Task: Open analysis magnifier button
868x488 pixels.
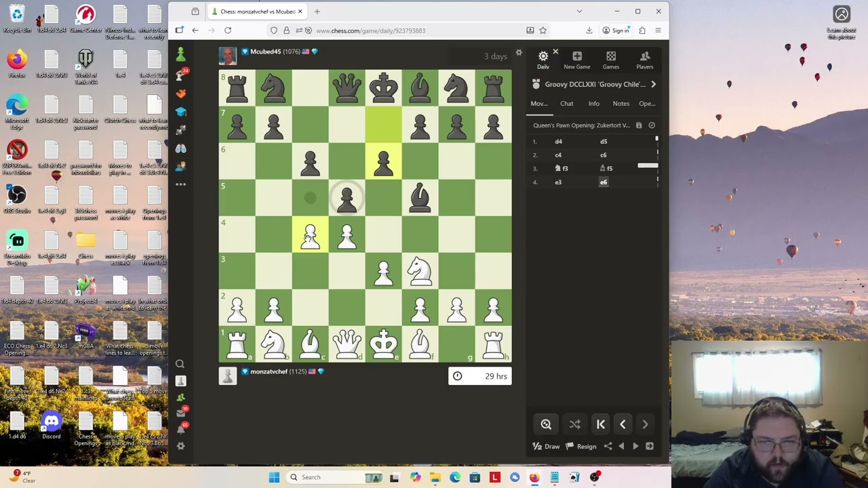Action: coord(546,424)
